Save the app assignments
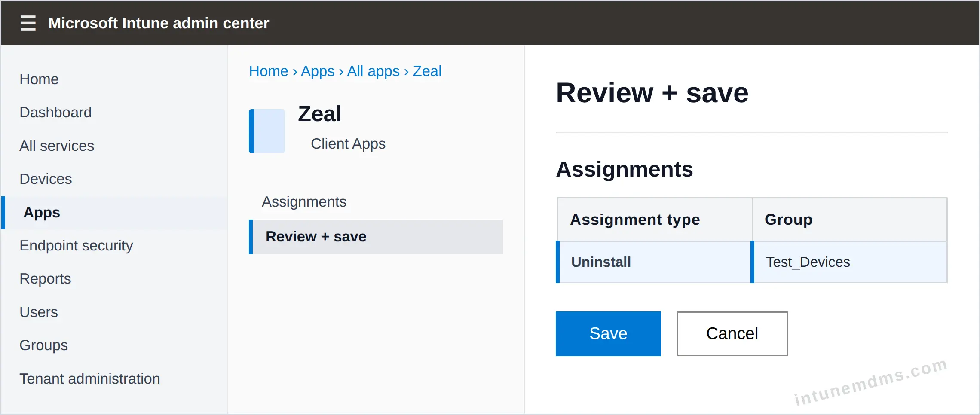This screenshot has width=980, height=415. (608, 334)
